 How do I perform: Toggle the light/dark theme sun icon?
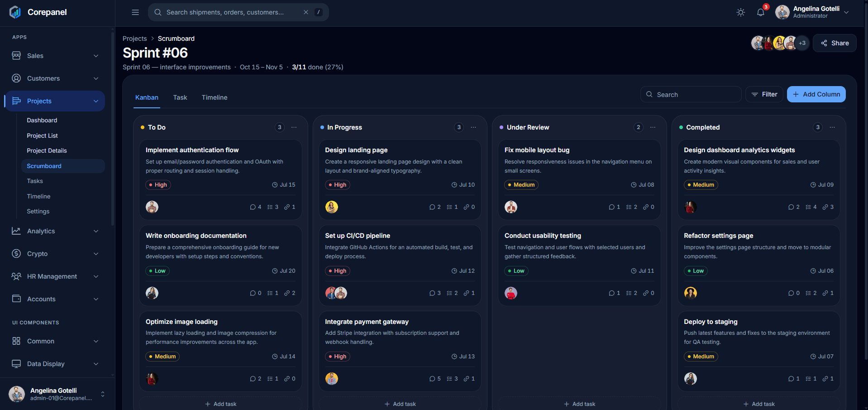click(x=740, y=12)
